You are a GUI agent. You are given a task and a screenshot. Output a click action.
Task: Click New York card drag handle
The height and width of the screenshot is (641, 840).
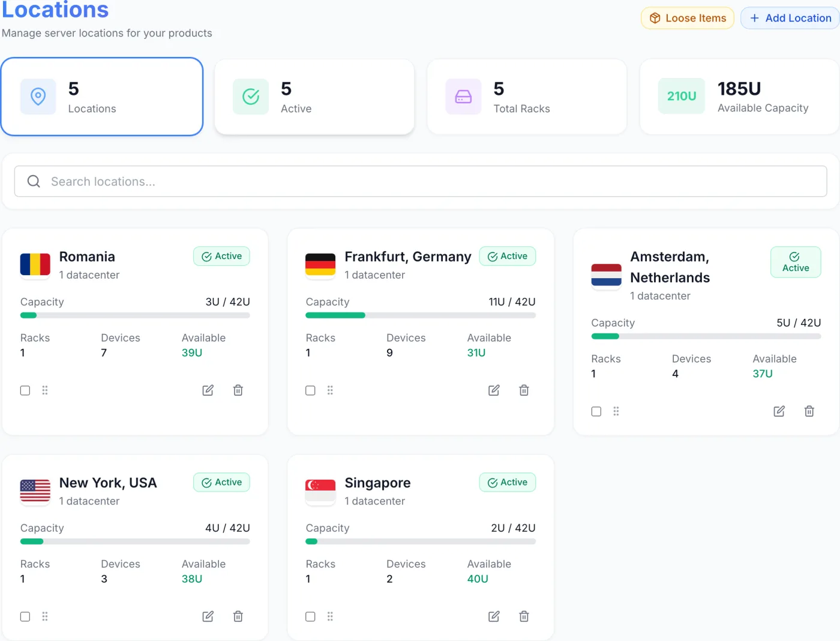click(45, 616)
